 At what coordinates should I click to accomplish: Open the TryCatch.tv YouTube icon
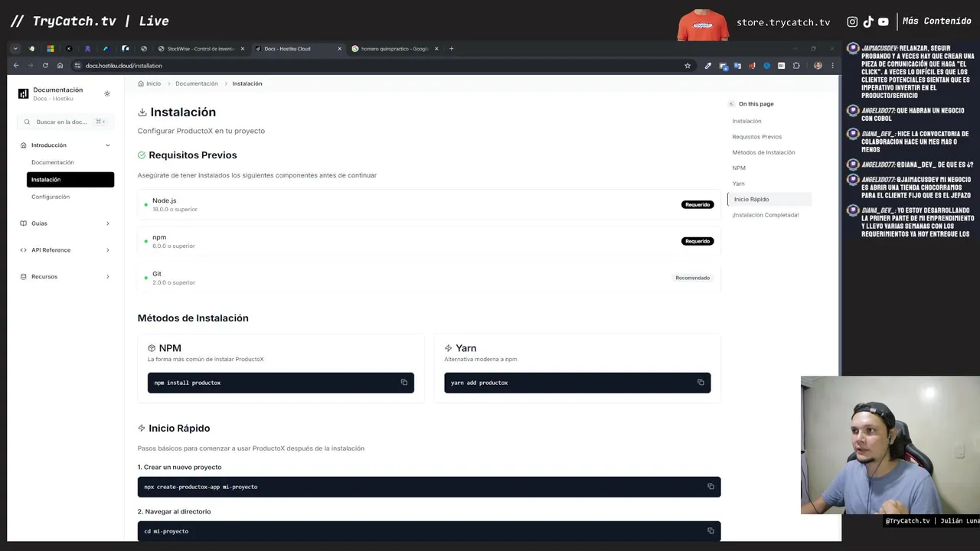[x=884, y=22]
